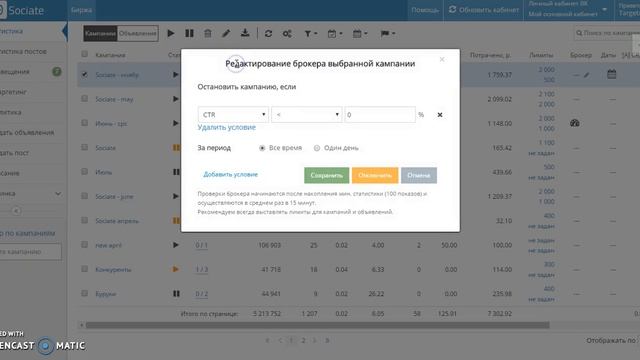Click Обновить кабинет button
The height and width of the screenshot is (360, 640).
(x=484, y=9)
